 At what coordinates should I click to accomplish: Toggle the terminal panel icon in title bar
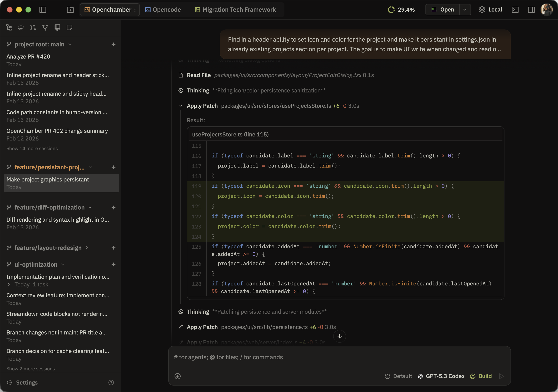pyautogui.click(x=515, y=10)
